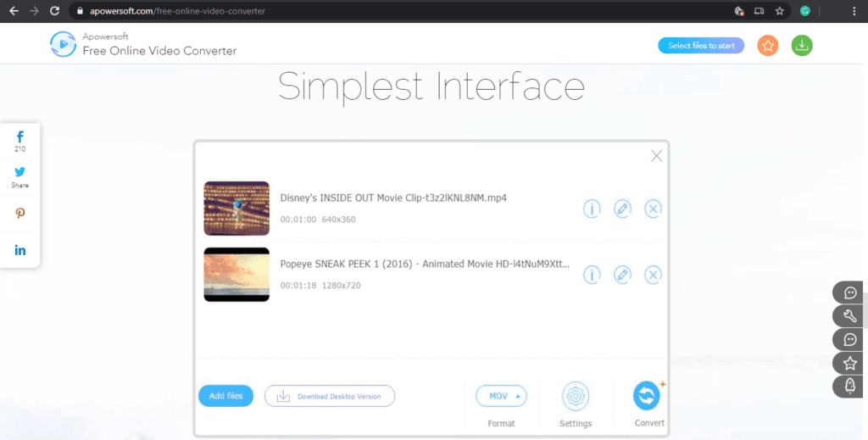Click the Add files button

click(225, 396)
